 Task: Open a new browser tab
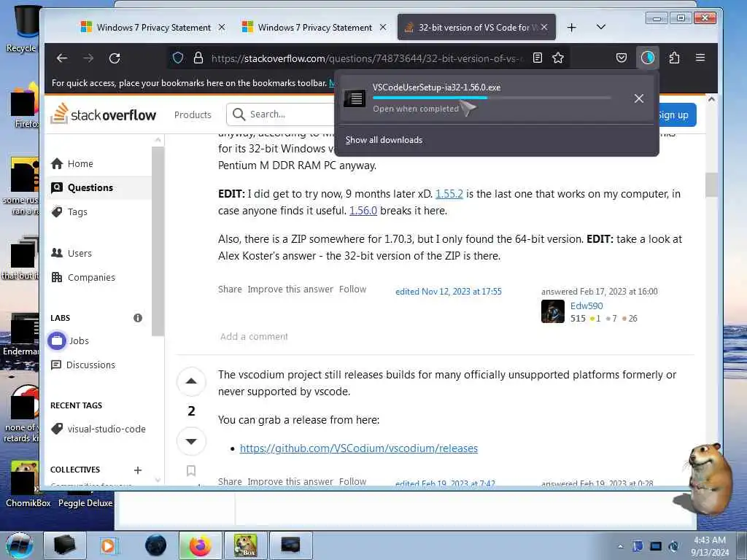tap(572, 28)
